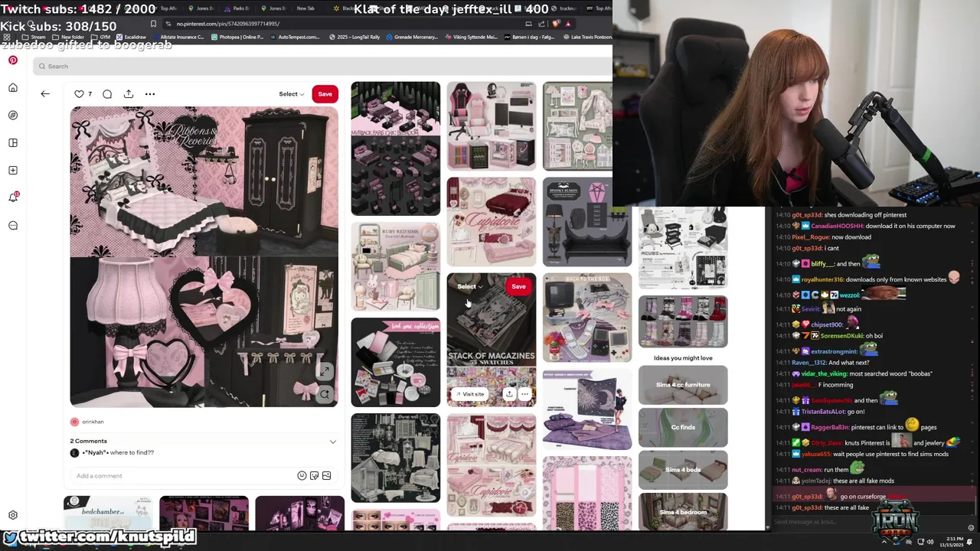The image size is (980, 551).
Task: Save the main pin with the red Save button
Action: 325,94
